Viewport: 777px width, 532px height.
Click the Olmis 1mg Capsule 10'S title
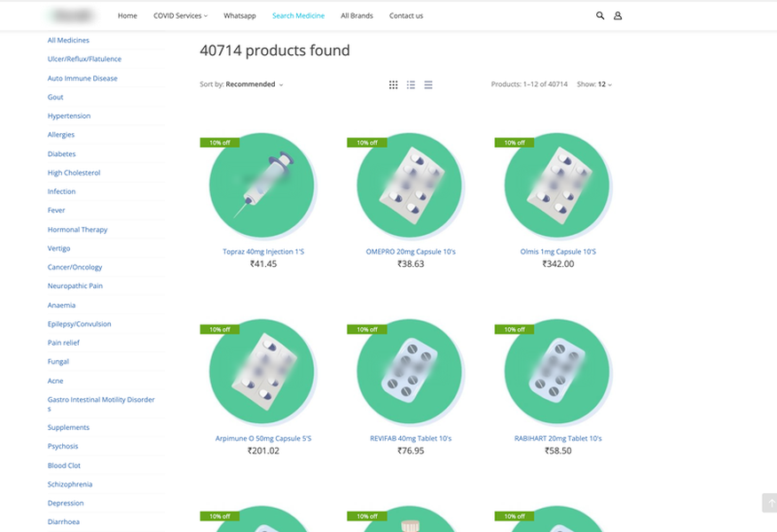[558, 252]
